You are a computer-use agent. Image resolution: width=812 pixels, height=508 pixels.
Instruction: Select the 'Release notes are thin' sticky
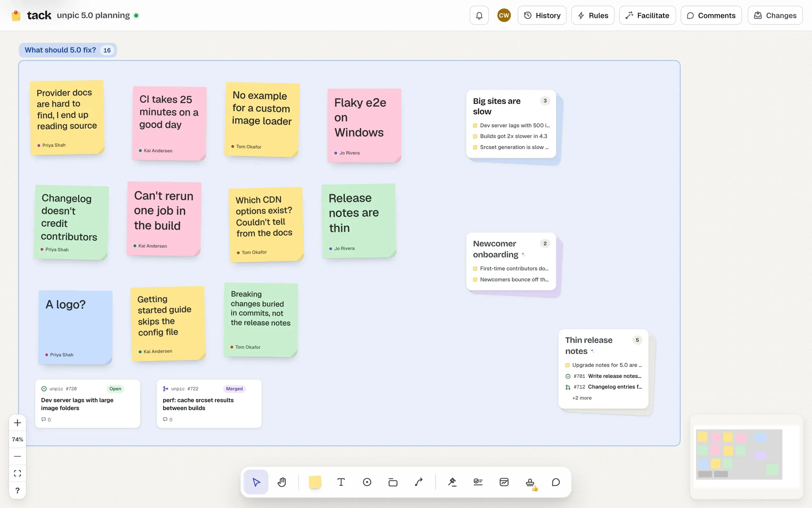359,221
